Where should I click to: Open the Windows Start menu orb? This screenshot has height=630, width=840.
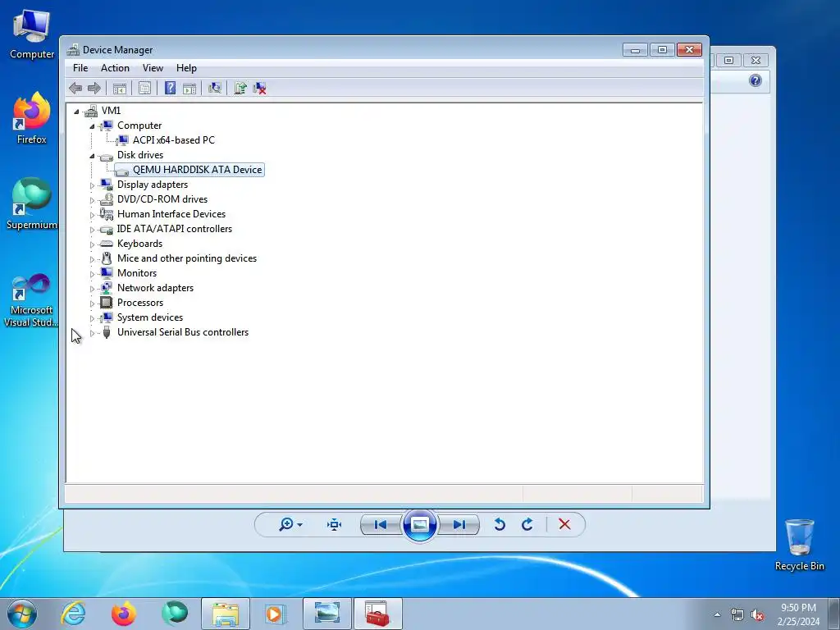(22, 614)
